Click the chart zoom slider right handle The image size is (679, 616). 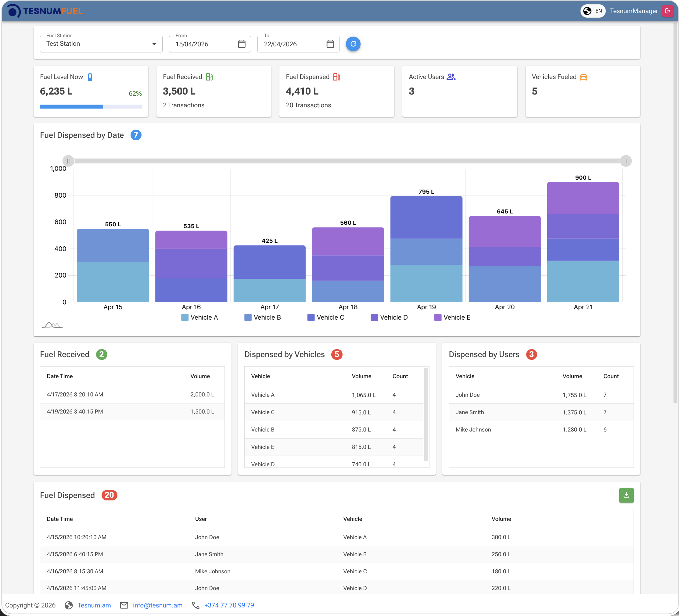(x=625, y=161)
